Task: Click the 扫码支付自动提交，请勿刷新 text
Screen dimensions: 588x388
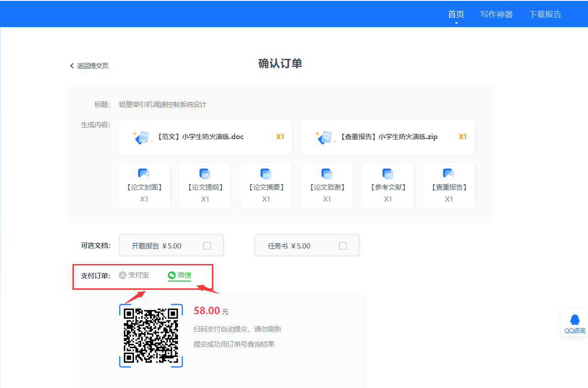Action: (x=238, y=329)
